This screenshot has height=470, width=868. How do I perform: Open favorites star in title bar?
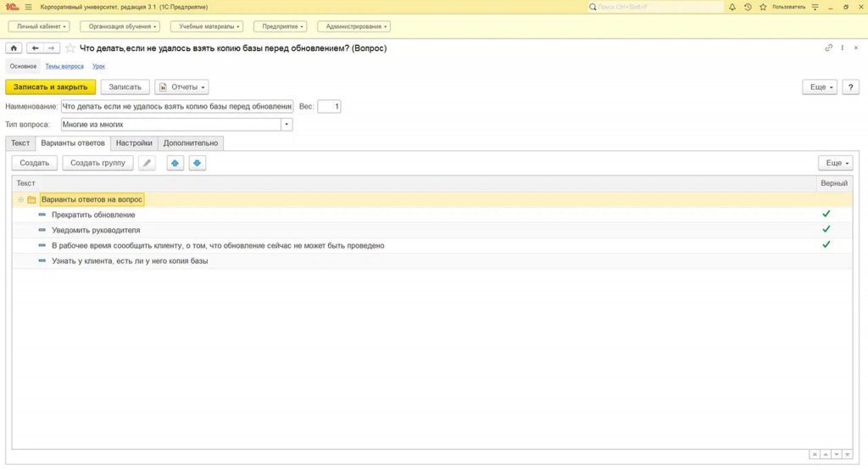click(x=764, y=7)
